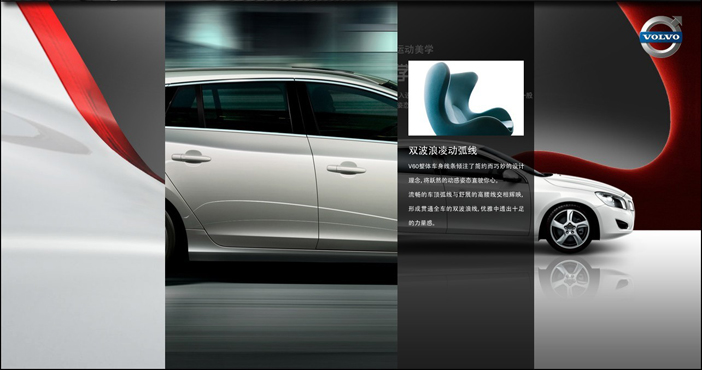Select the 双波浪凌动弧线 heading
The width and height of the screenshot is (702, 370).
[443, 151]
